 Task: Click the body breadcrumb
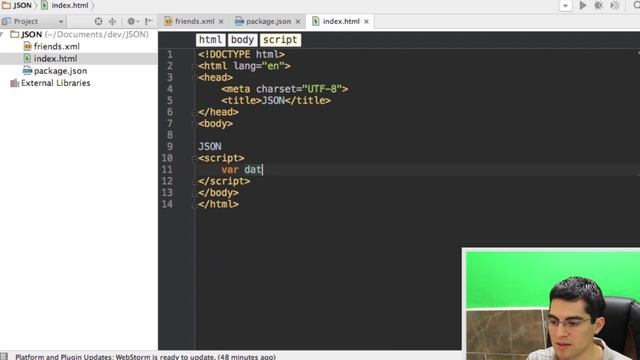[x=242, y=40]
